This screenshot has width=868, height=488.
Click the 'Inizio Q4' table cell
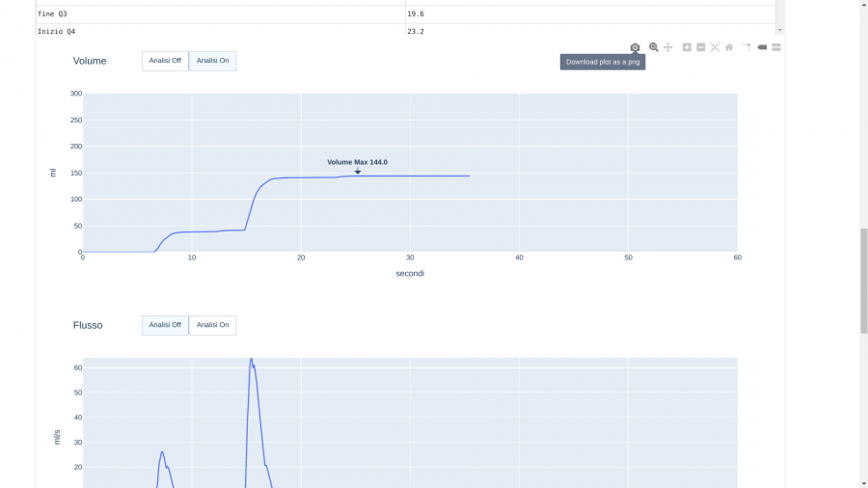(220, 31)
